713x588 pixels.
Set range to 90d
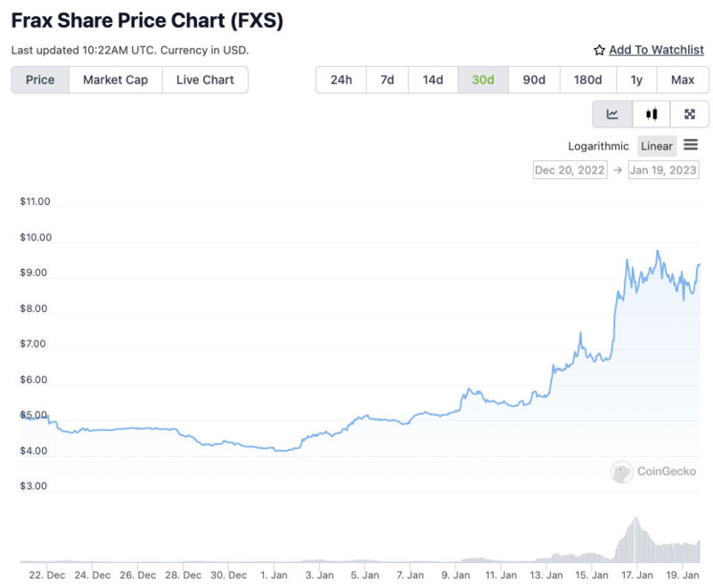[x=534, y=79]
